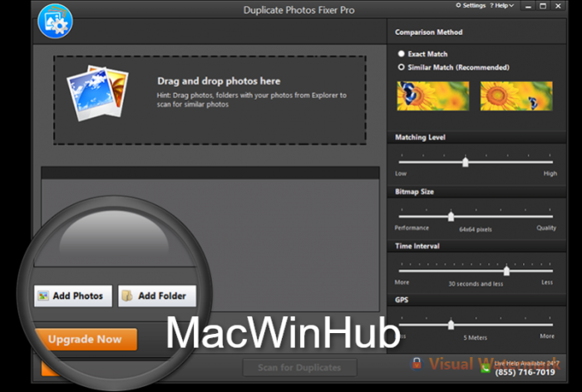Close the Duplicate Photos Fixer window
This screenshot has height=392, width=582.
coord(558,6)
